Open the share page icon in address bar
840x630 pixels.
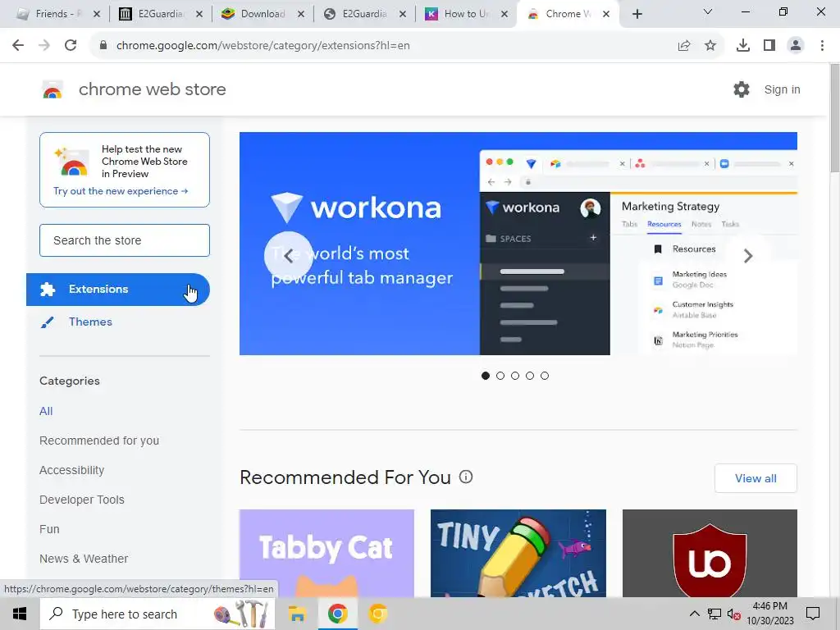tap(684, 46)
